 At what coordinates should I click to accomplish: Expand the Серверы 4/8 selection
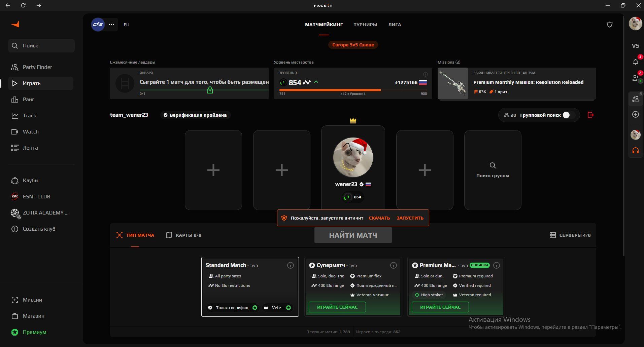570,235
